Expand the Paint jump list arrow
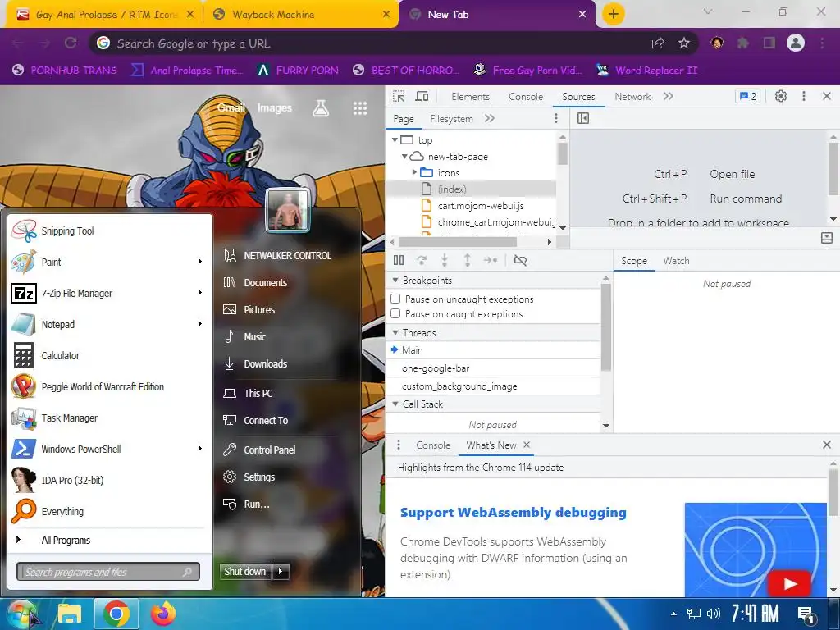This screenshot has width=840, height=630. point(200,262)
